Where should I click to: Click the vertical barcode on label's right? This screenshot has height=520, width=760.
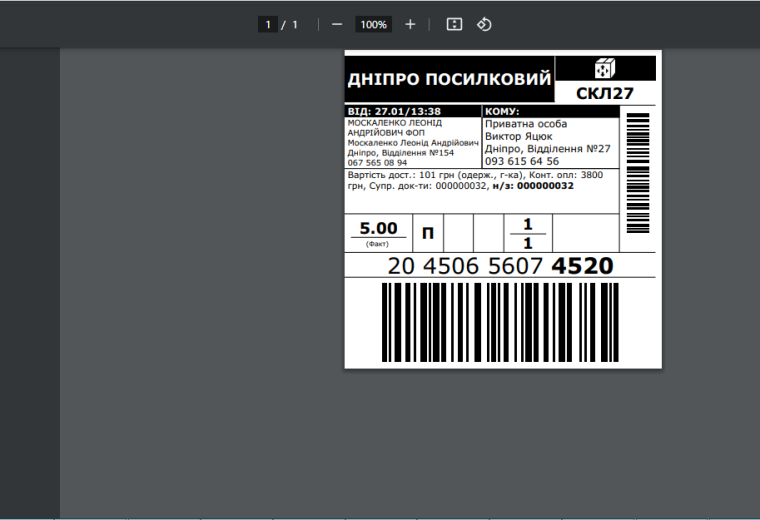[637, 172]
